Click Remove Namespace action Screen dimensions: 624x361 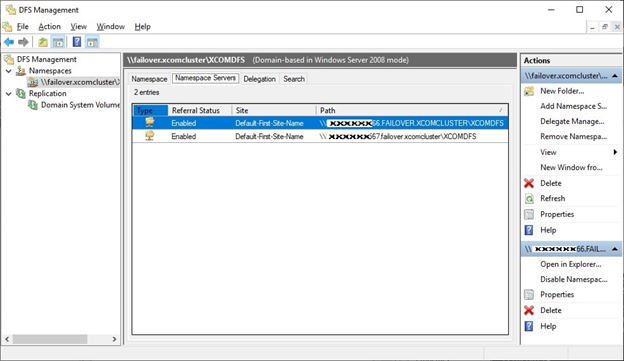tap(573, 137)
